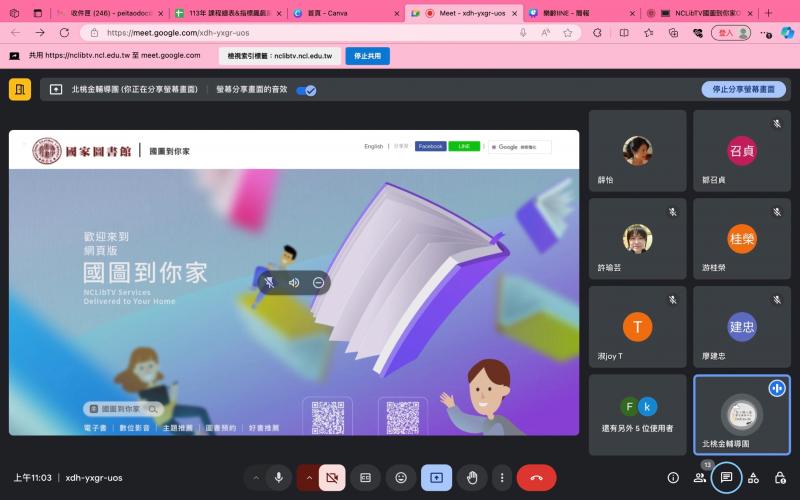Screen dimensions: 800x500
Task: Open the three-dot more options menu
Action: [502, 478]
